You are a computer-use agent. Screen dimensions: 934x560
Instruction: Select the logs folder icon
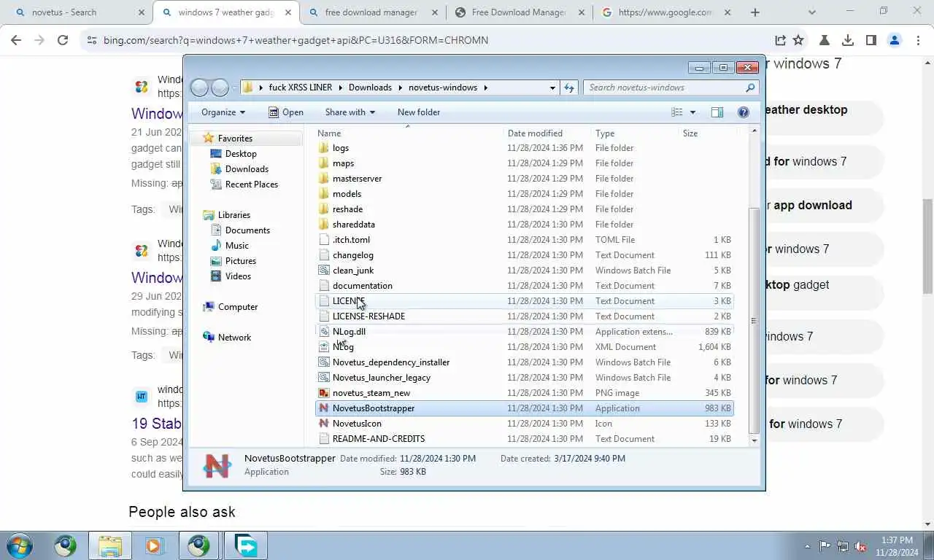[x=325, y=148]
